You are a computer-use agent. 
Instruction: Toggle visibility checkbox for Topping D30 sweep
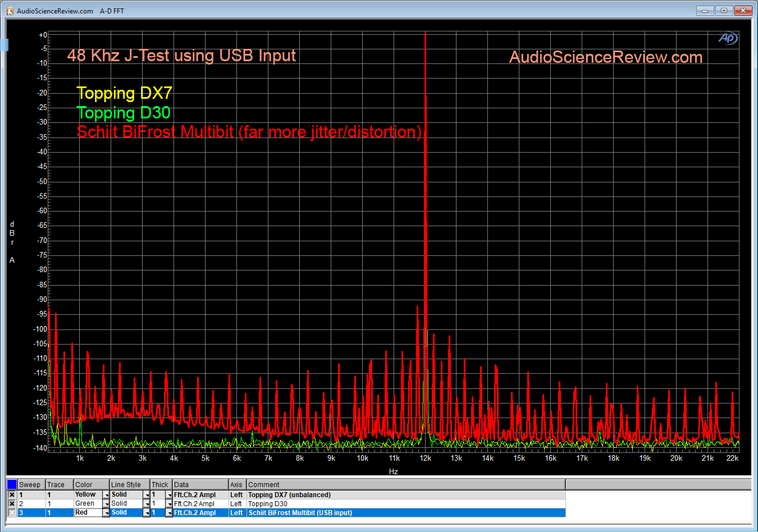[12, 504]
